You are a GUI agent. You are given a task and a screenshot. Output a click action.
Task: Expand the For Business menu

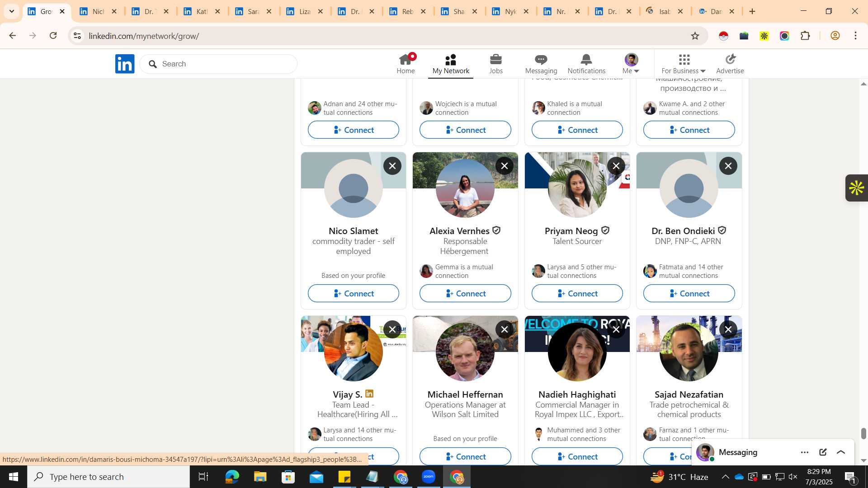[684, 64]
